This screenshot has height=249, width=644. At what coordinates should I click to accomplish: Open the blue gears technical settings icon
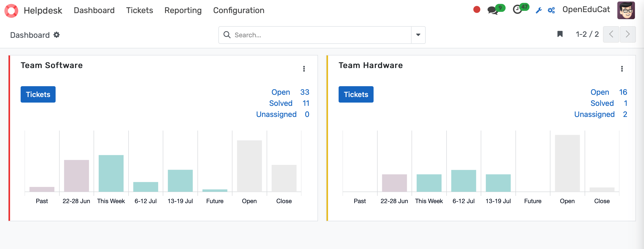tap(551, 10)
